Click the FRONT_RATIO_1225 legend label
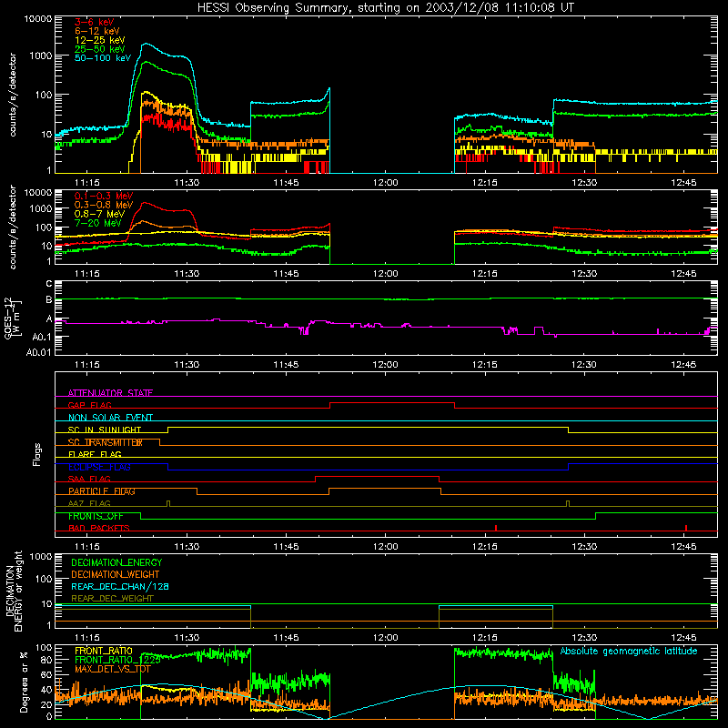728x728 pixels. [x=117, y=660]
